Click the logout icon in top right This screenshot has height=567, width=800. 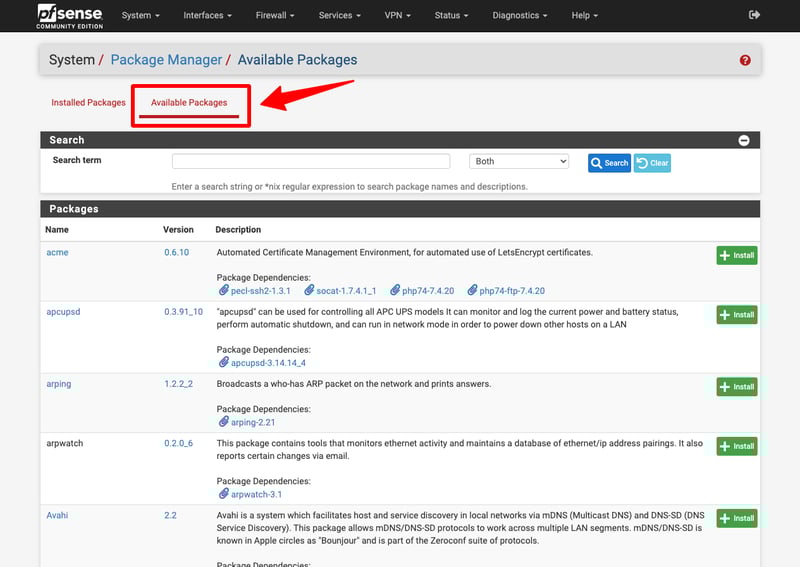pos(754,15)
